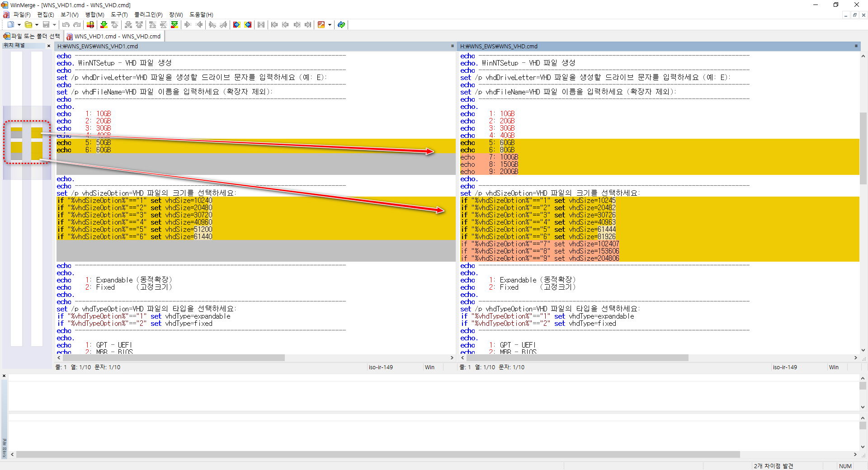Screen dimensions: 868x470
Task: Go to previous conflict icon
Action: click(139, 25)
